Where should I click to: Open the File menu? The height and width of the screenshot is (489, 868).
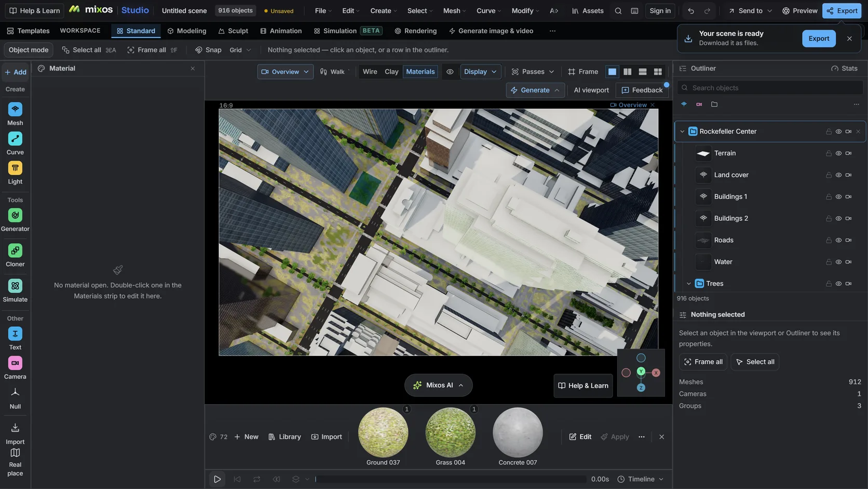click(323, 11)
